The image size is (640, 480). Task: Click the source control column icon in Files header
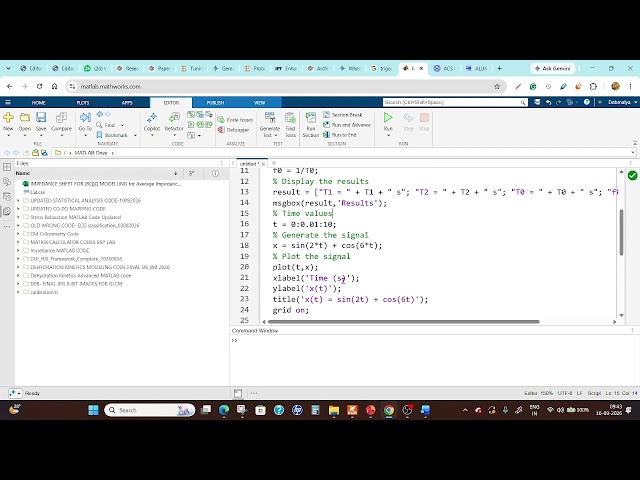click(x=192, y=173)
